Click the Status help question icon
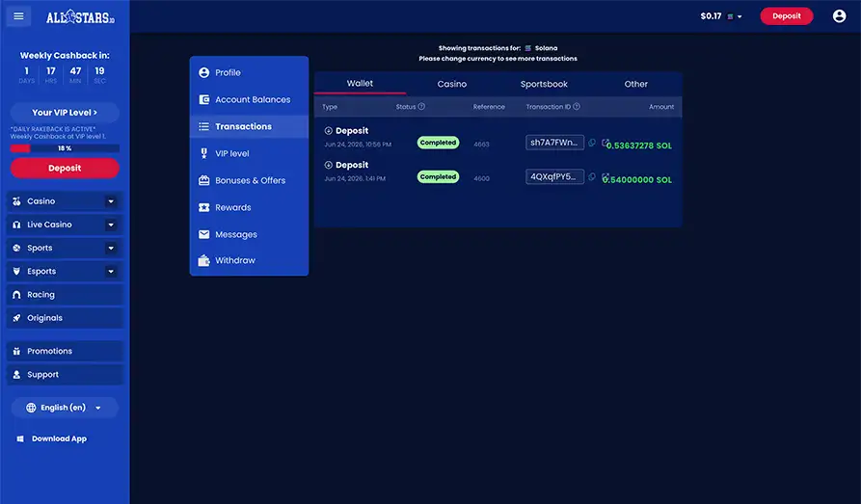Image resolution: width=861 pixels, height=504 pixels. coord(421,107)
